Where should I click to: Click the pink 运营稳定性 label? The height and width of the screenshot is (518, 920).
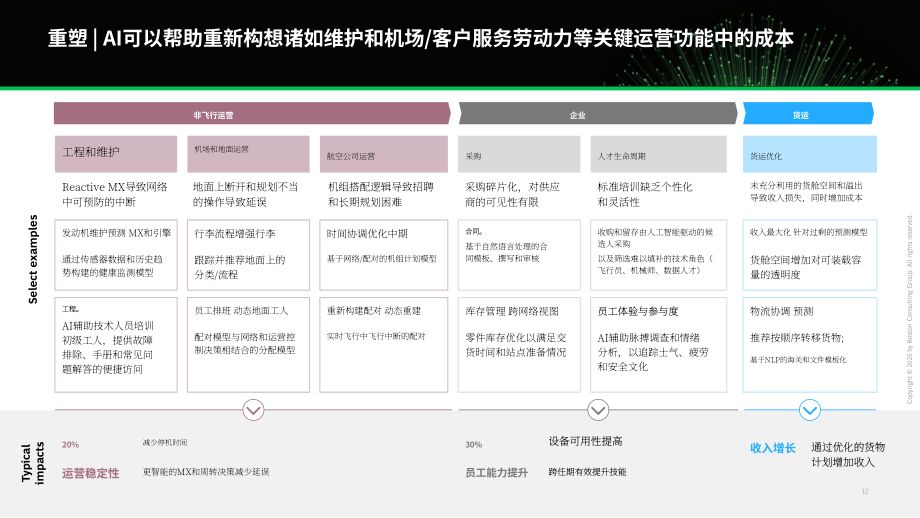[90, 473]
